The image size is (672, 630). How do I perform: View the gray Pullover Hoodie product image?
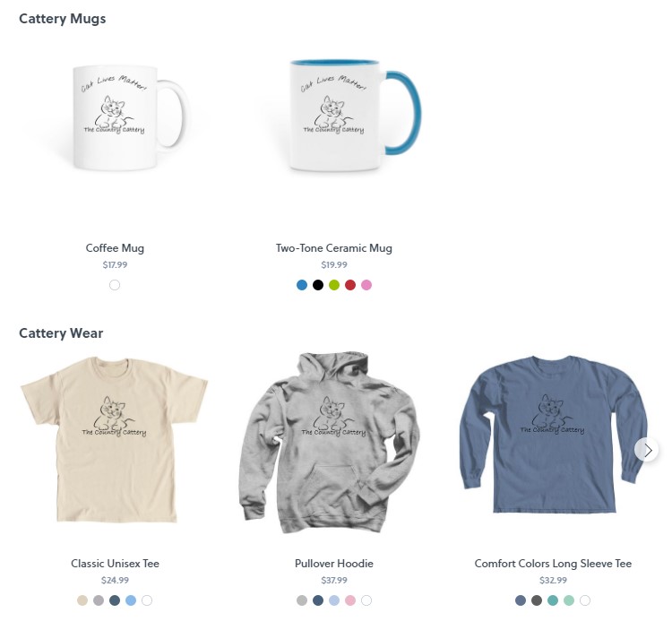pos(329,443)
